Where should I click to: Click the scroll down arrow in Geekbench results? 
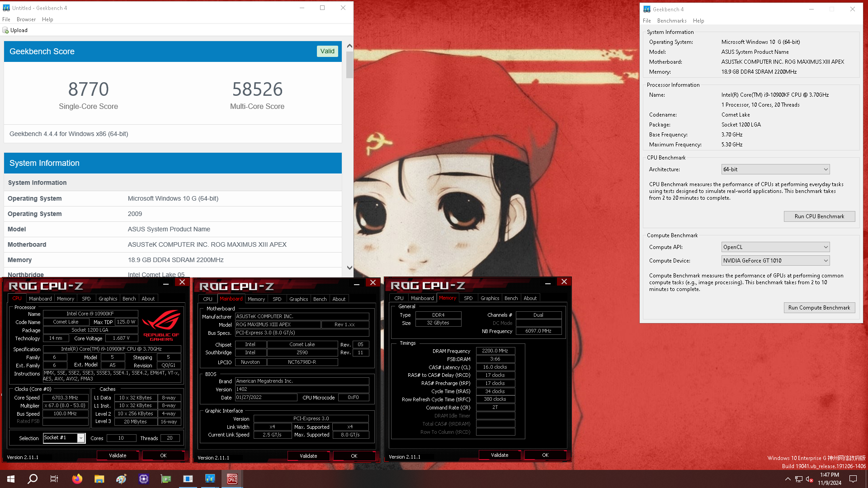pyautogui.click(x=349, y=267)
